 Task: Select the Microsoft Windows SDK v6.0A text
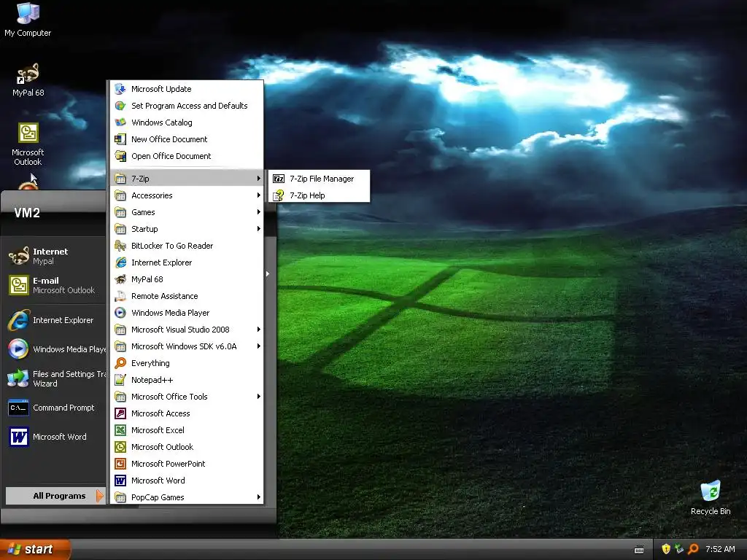(184, 346)
